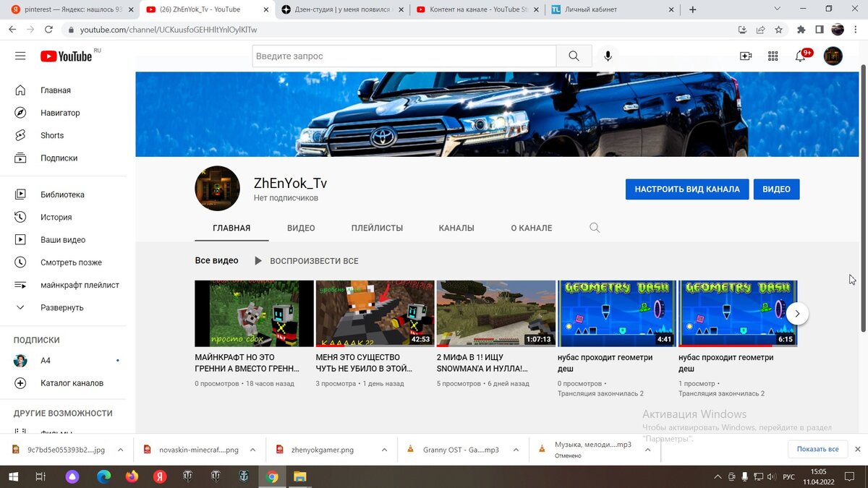The image size is (868, 488).
Task: Open the YouTube apps grid icon
Action: pyautogui.click(x=773, y=56)
